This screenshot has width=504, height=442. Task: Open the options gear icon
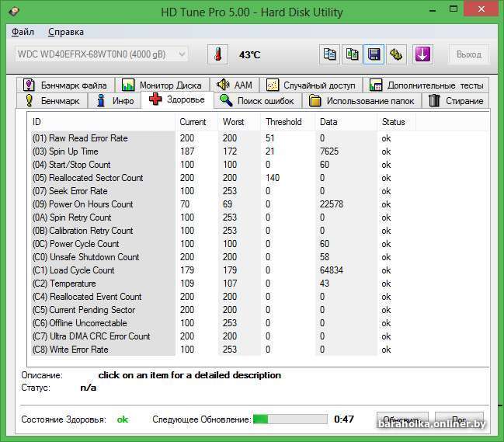396,54
